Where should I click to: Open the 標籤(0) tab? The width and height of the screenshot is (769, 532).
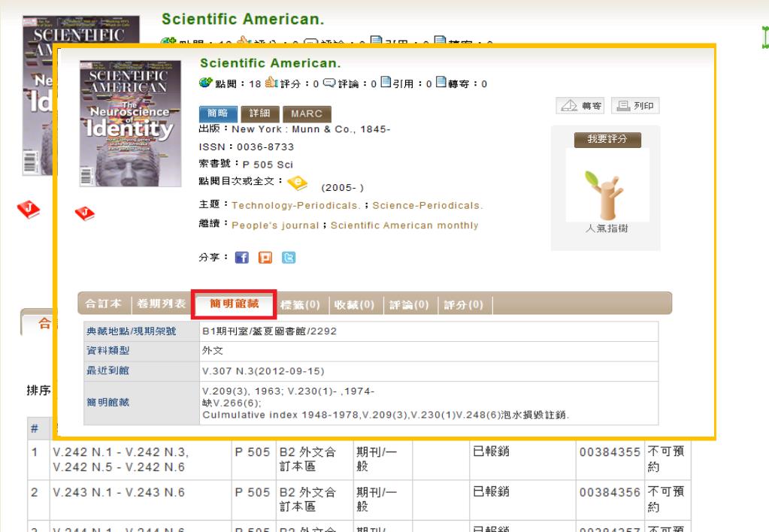[x=300, y=304]
